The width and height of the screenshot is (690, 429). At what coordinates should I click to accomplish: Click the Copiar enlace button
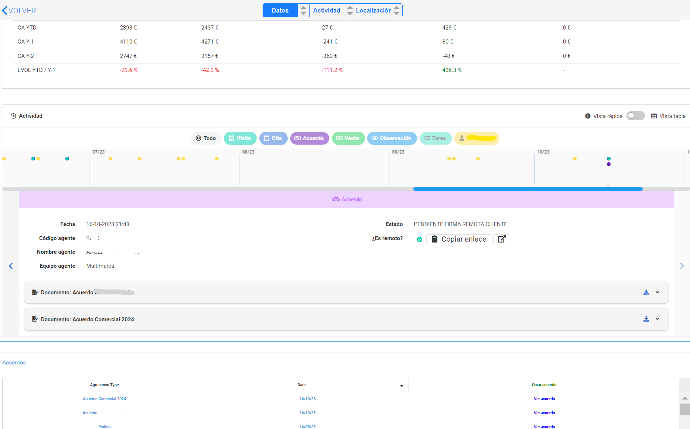[x=459, y=239]
